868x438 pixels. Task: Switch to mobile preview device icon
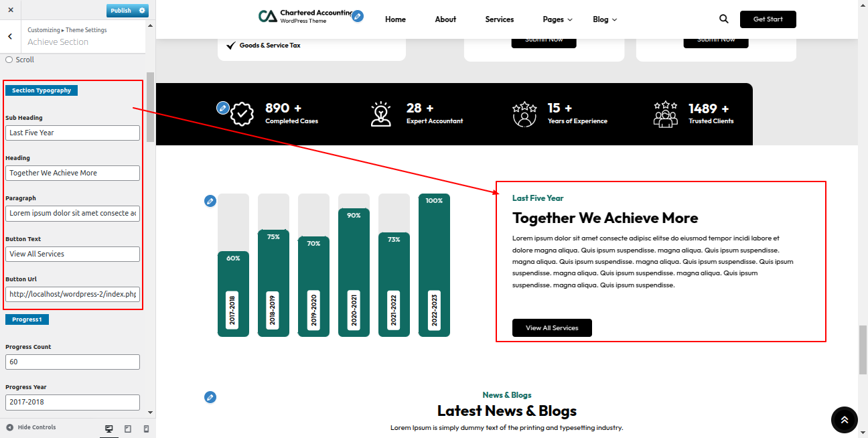pos(147,429)
